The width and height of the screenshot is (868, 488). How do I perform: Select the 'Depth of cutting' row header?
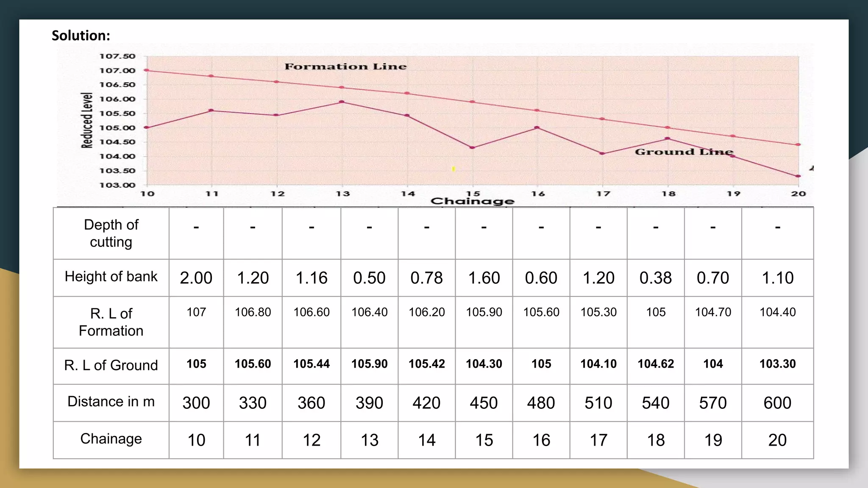pos(111,233)
